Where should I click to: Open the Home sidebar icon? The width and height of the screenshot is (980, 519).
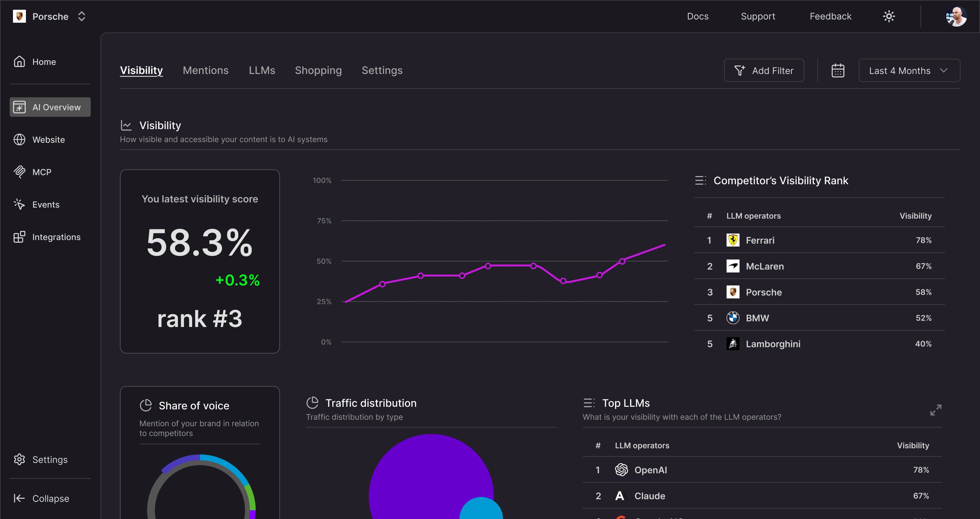click(x=19, y=62)
